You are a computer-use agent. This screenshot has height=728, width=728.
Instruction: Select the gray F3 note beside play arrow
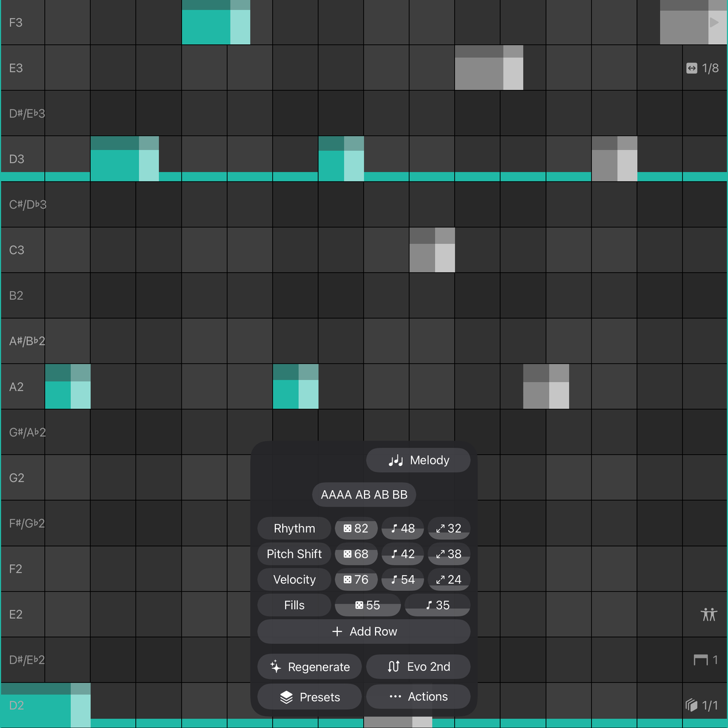point(693,22)
